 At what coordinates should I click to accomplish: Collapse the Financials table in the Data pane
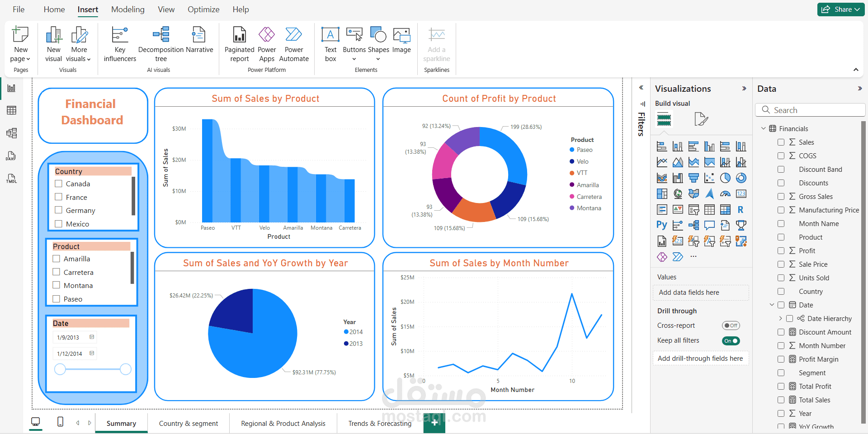[764, 128]
